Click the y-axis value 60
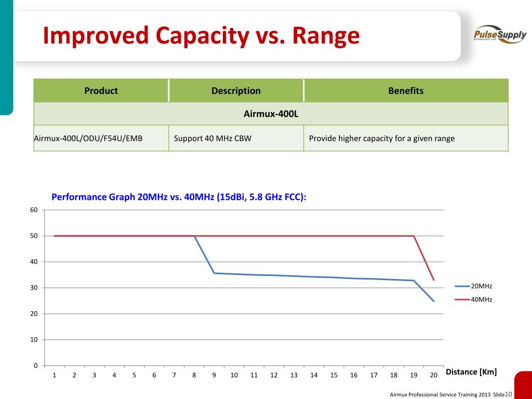 (34, 210)
